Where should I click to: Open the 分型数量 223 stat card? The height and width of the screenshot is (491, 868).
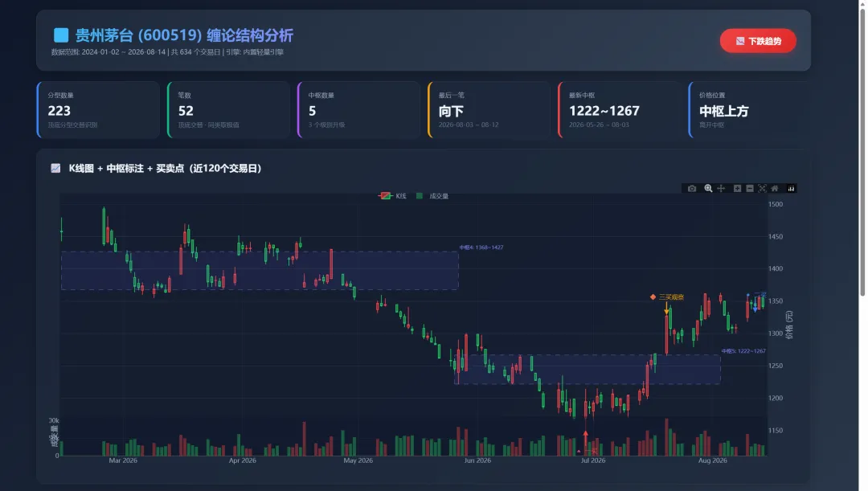pos(99,109)
